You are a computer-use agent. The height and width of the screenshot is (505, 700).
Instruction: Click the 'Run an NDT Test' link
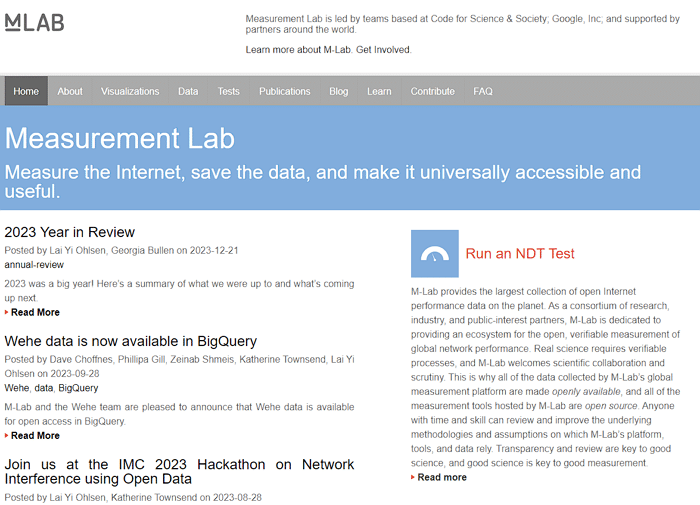click(x=520, y=254)
